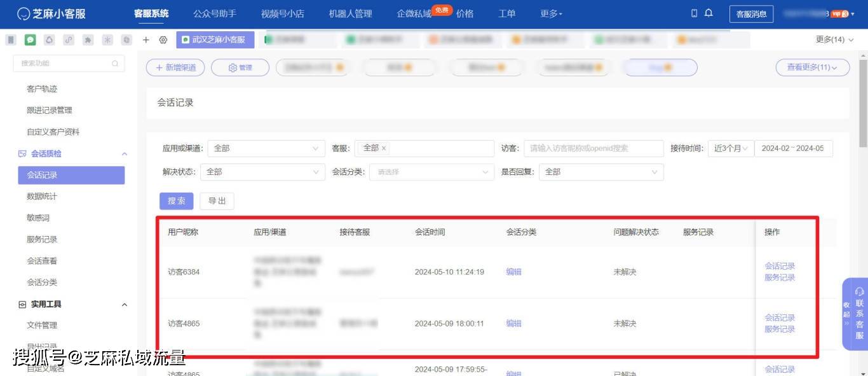Click the magnifier icon in 搜索功能 box
This screenshot has width=868, height=376.
tap(115, 64)
